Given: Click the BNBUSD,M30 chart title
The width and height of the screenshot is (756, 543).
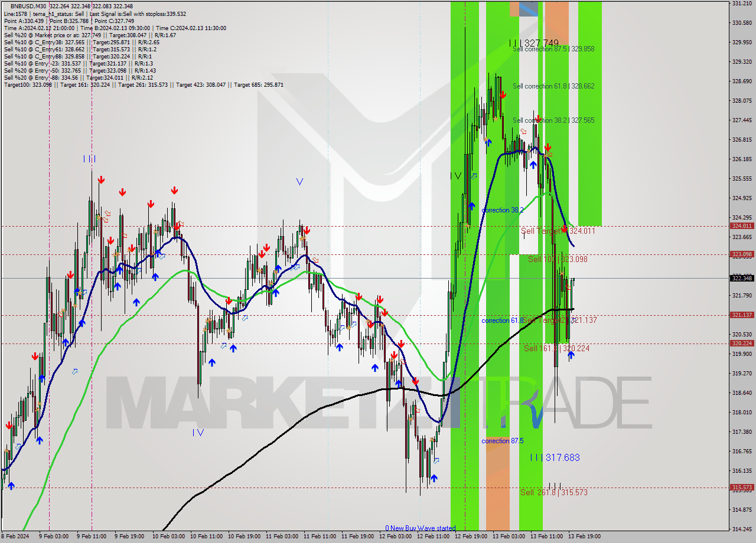Looking at the screenshot, I should pos(27,6).
